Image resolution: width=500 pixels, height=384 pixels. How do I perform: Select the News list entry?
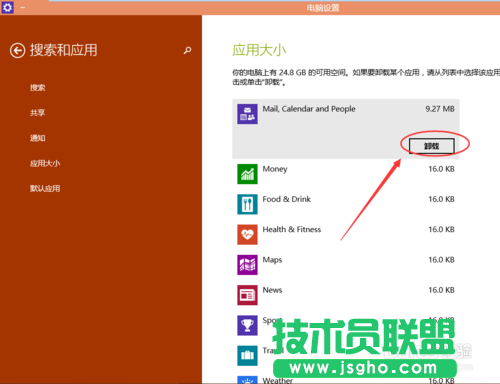click(x=346, y=295)
